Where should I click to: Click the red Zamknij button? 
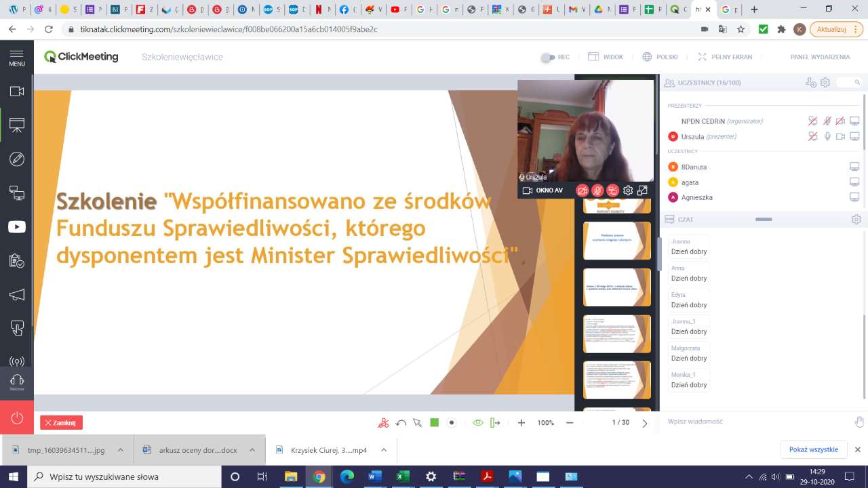tap(61, 423)
